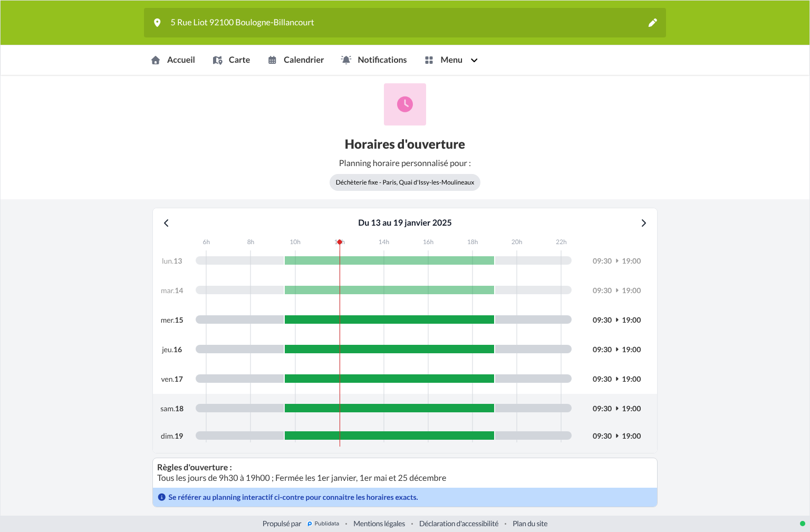Click the green opening bar for mer.15
The height and width of the screenshot is (532, 810).
point(389,320)
